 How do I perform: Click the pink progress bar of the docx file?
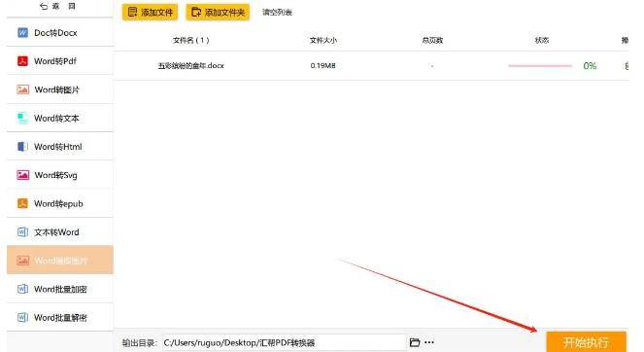(540, 66)
